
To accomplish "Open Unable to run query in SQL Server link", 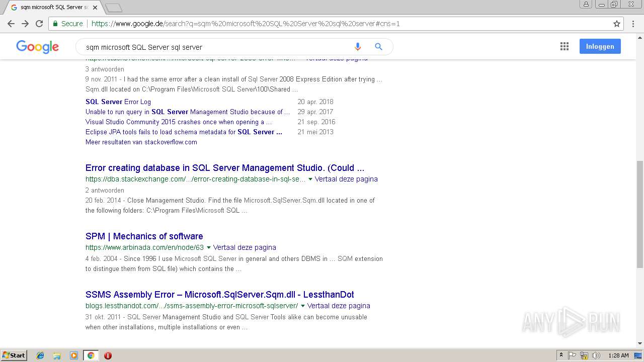I will [188, 112].
